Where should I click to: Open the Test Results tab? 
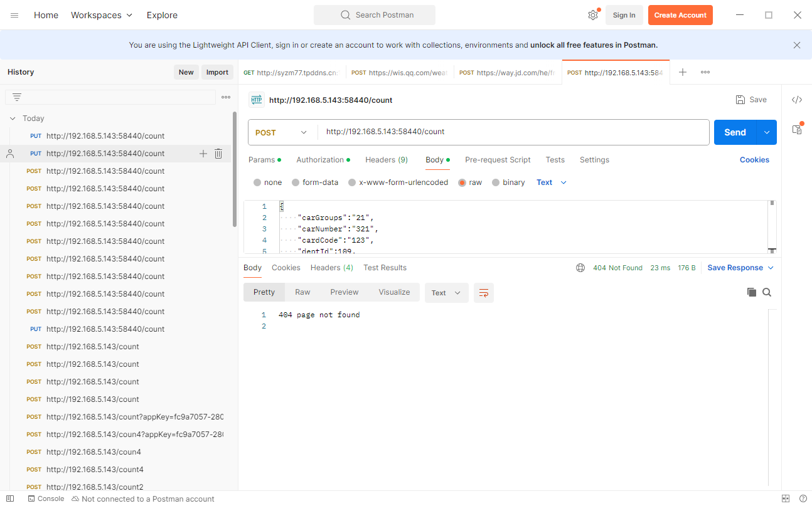(385, 268)
